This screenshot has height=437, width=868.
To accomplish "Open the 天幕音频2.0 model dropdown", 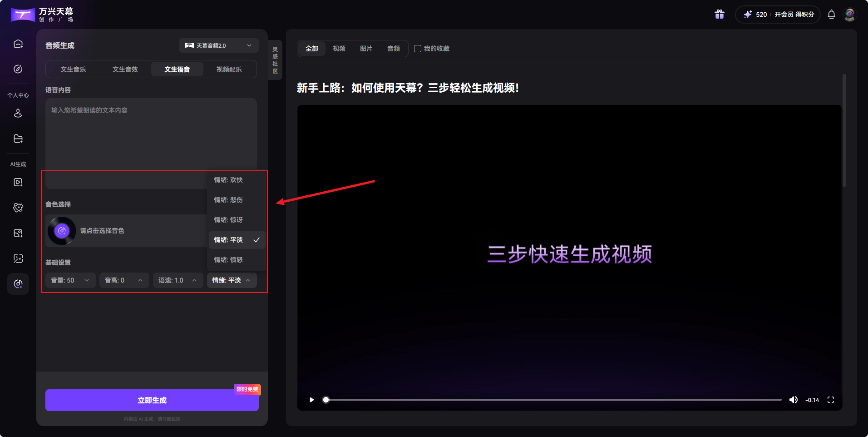I will 218,45.
